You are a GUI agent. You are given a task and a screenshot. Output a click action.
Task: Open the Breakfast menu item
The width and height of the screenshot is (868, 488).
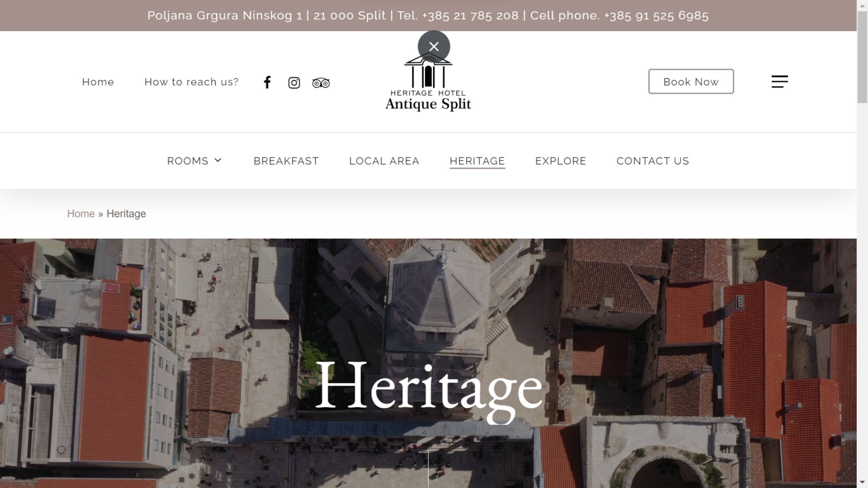[286, 161]
